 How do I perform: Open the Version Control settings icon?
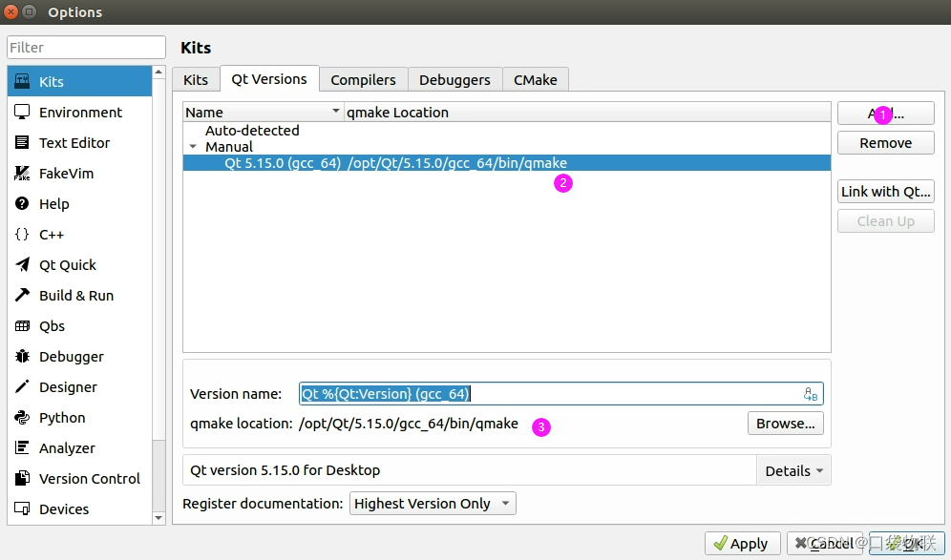[22, 478]
